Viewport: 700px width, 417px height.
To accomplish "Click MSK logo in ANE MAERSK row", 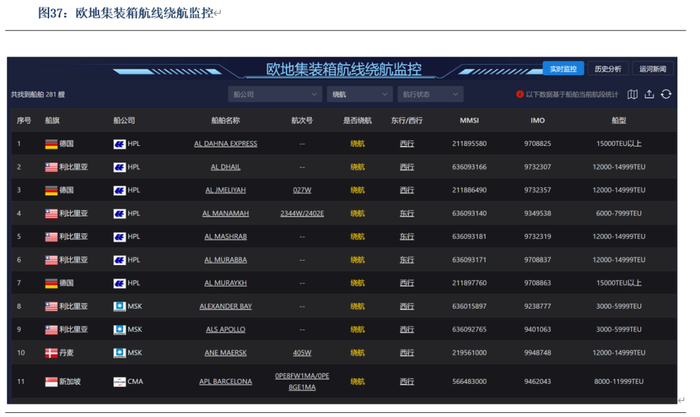I will click(x=119, y=353).
